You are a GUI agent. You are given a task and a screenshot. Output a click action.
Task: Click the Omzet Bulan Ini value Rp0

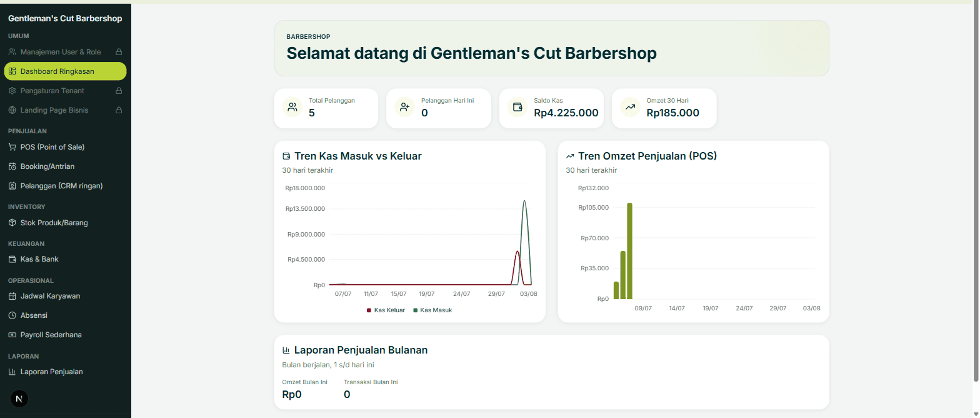[292, 394]
